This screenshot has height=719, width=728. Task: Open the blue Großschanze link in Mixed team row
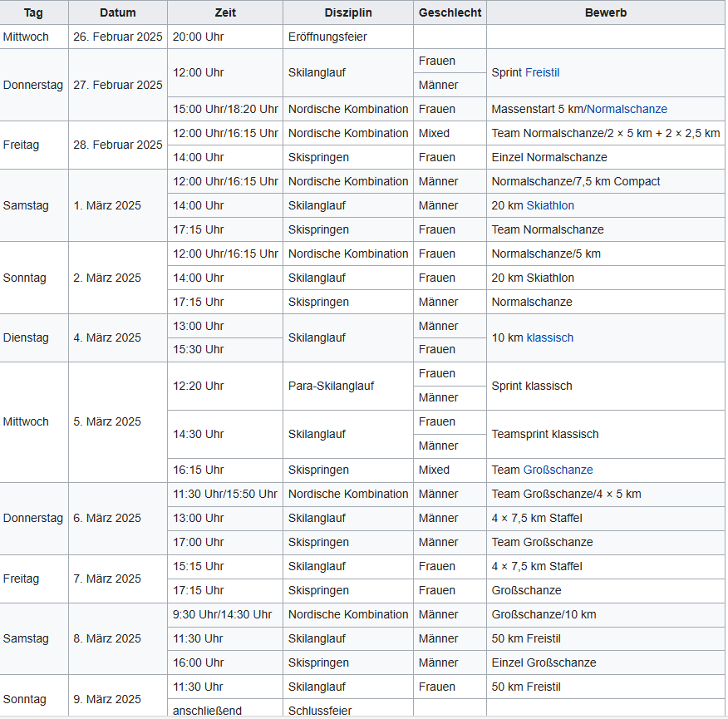pos(558,470)
